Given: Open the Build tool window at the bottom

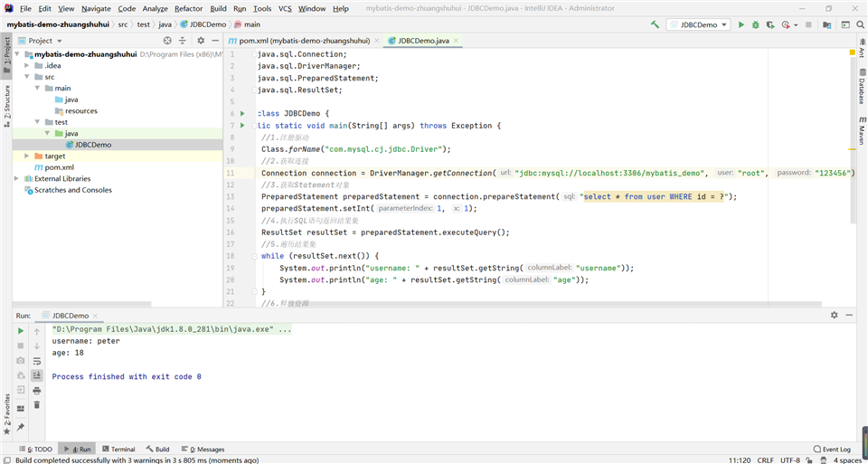Looking at the screenshot, I should click(157, 449).
